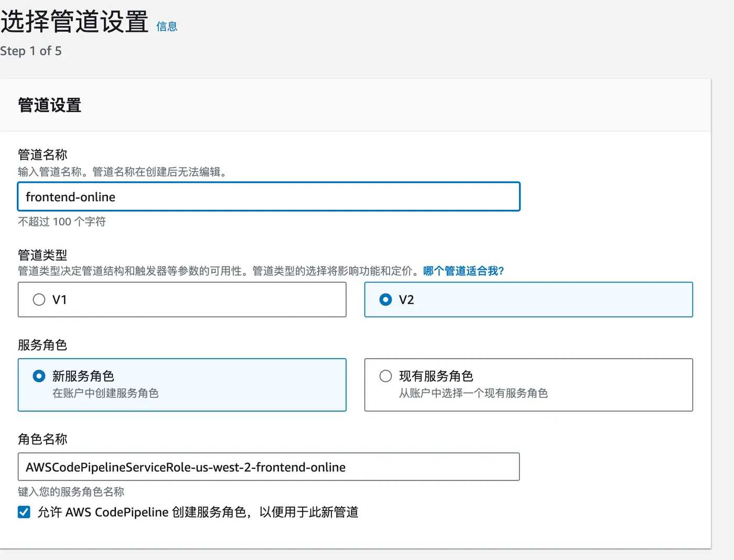The height and width of the screenshot is (560, 734).
Task: Choose the 现有服务角色 radio option
Action: (385, 376)
